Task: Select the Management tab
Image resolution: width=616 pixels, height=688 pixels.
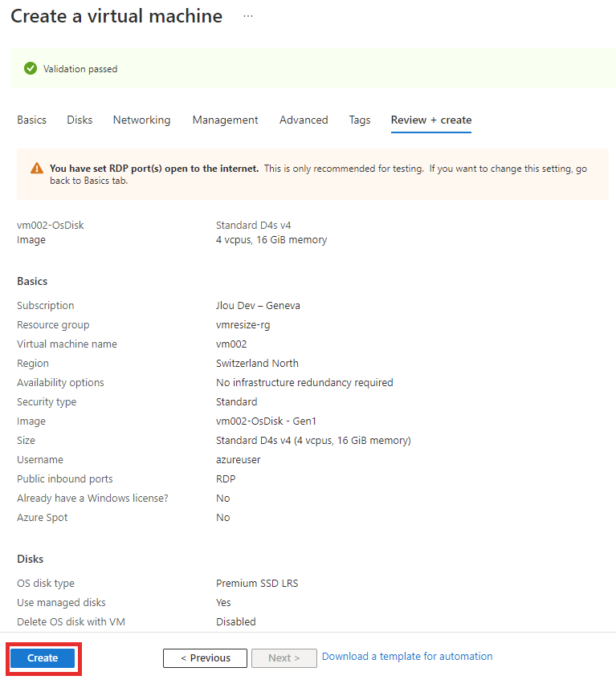Action: tap(225, 120)
